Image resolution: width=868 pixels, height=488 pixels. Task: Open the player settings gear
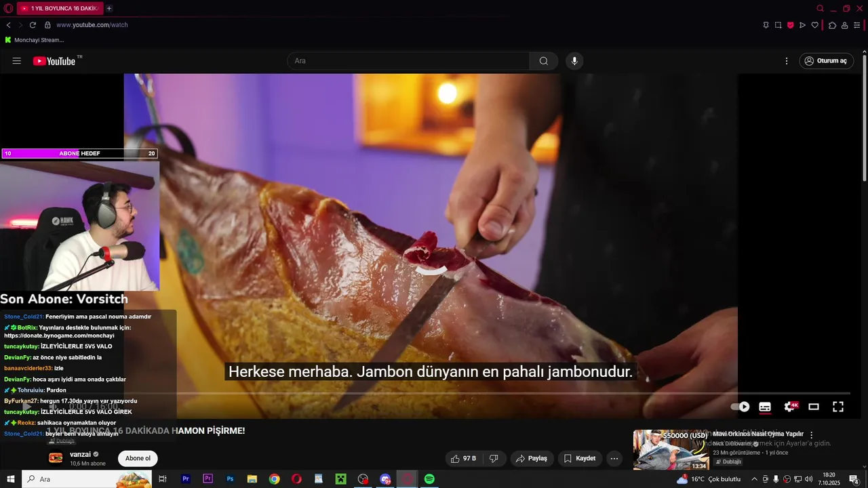[x=790, y=407]
